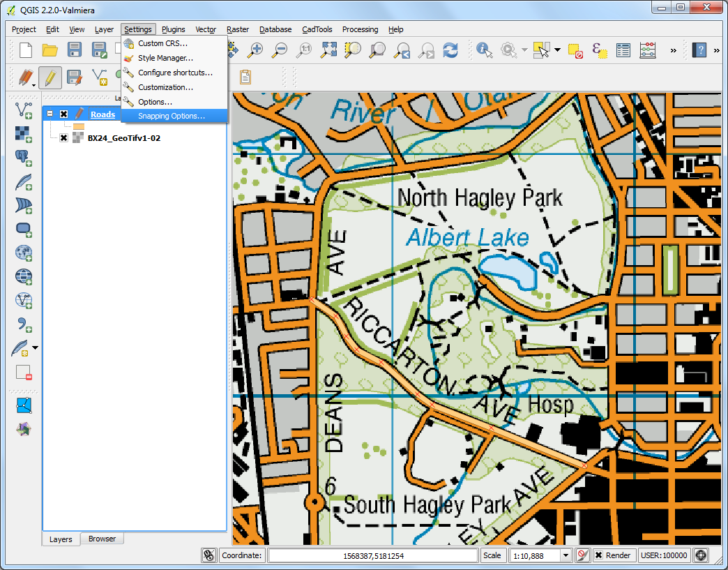
Task: Click the USER:100000 CRS status button
Action: [x=663, y=555]
